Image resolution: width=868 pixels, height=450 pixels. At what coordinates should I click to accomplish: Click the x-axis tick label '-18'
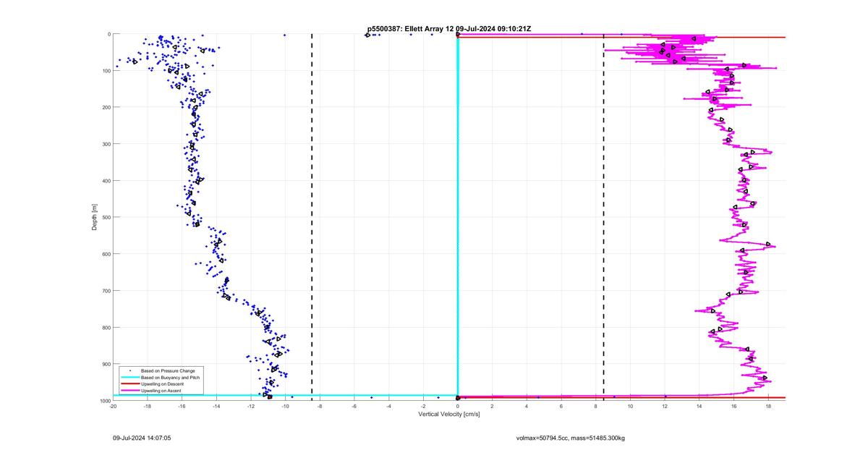click(x=148, y=406)
